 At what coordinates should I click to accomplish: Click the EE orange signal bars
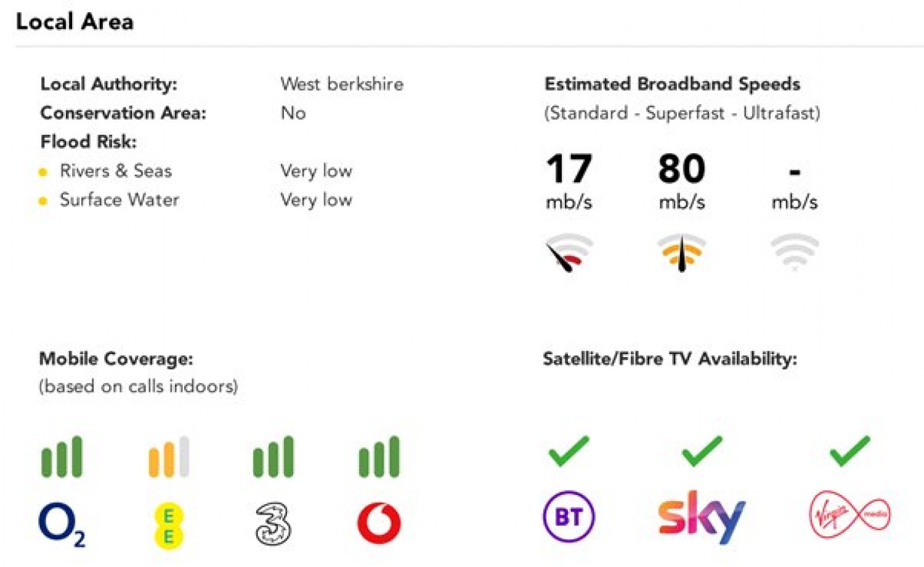click(168, 457)
